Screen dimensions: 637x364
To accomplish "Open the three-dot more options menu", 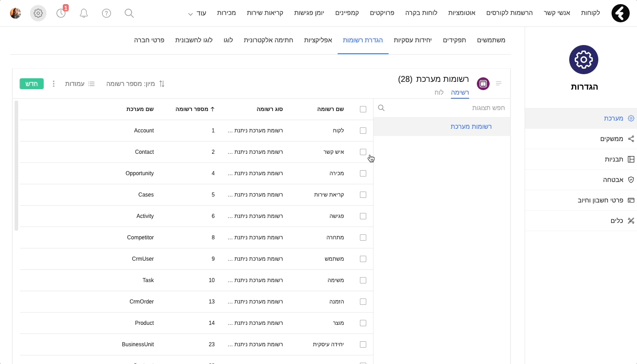I will point(54,84).
